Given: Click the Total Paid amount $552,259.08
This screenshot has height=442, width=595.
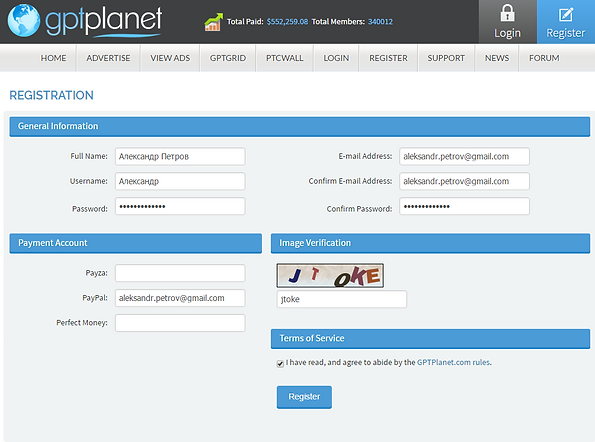Looking at the screenshot, I should 287,22.
